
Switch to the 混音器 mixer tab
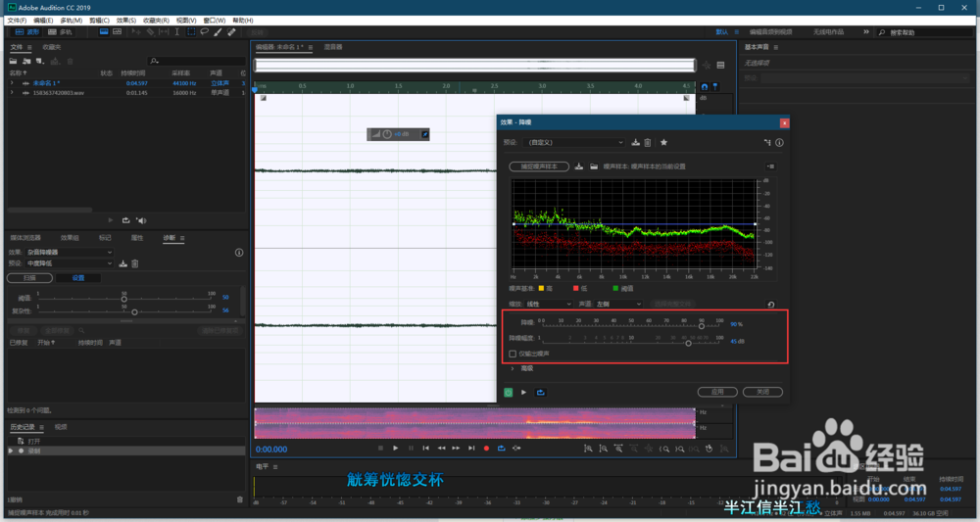333,47
